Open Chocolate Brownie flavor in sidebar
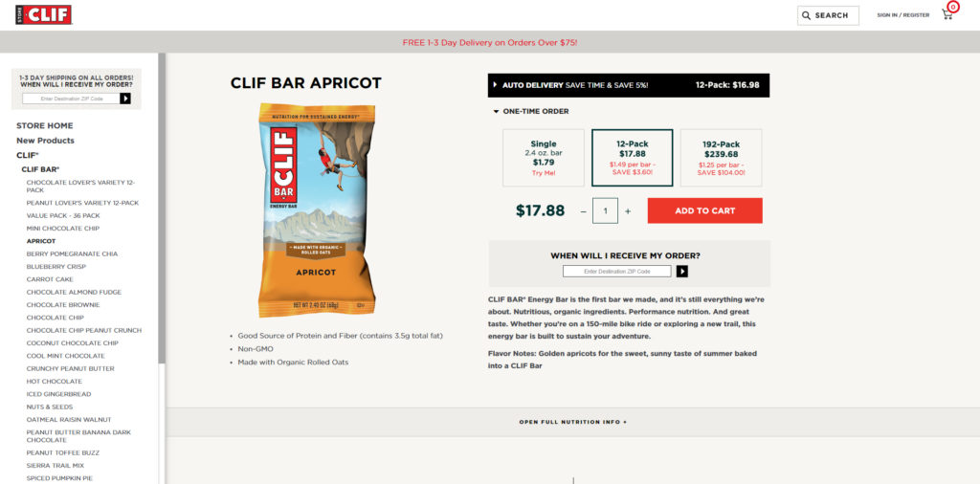 63,304
